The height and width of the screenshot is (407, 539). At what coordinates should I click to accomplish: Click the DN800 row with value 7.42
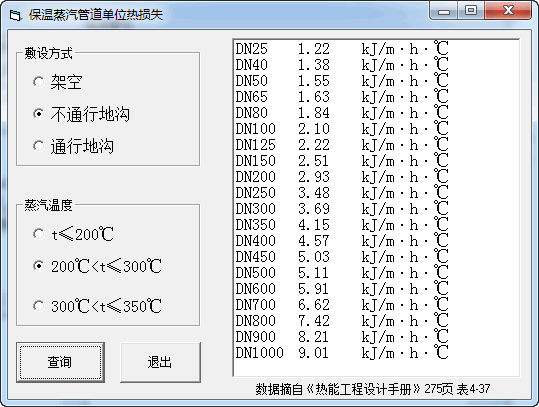[x=342, y=320]
